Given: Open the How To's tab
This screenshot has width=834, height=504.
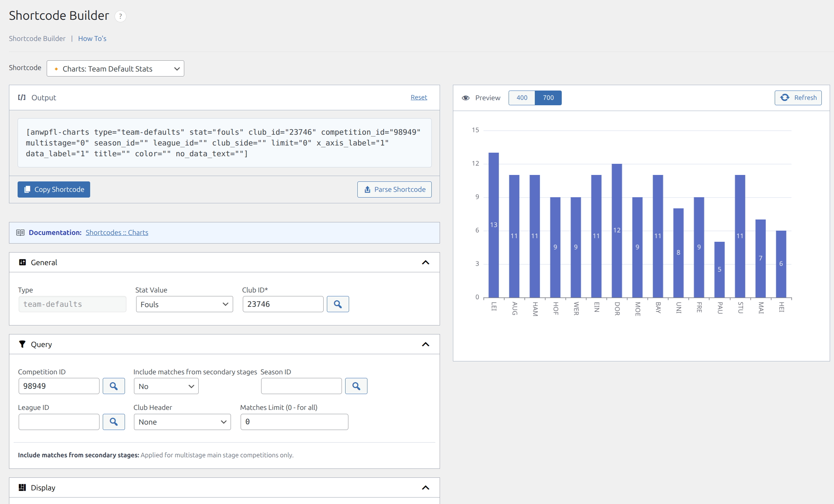Looking at the screenshot, I should 92,38.
